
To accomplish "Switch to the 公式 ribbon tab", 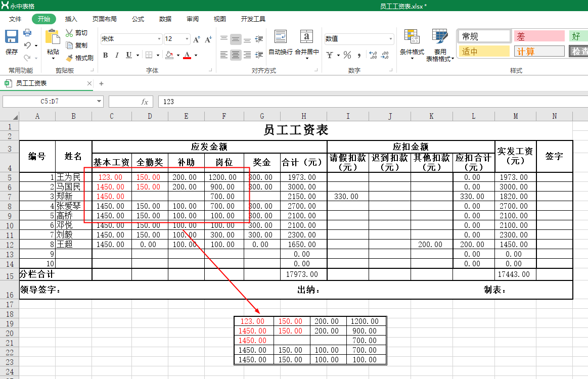I will pos(138,19).
